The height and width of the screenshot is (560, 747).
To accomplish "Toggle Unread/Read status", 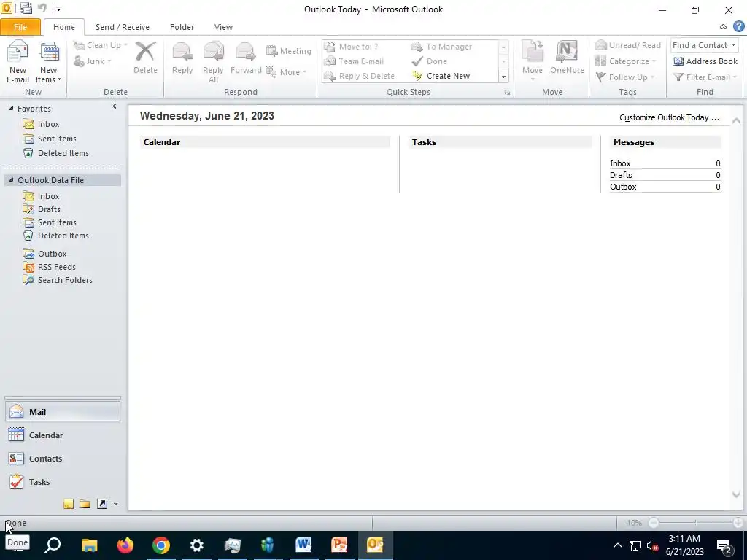I will [628, 45].
